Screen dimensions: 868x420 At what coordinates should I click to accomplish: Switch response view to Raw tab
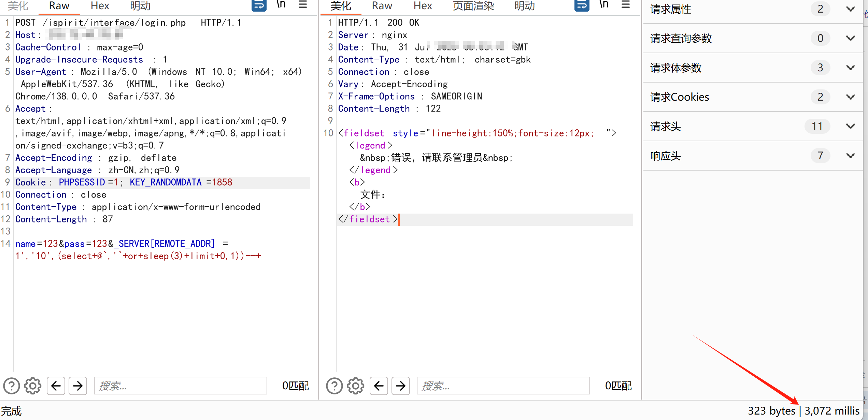coord(382,6)
